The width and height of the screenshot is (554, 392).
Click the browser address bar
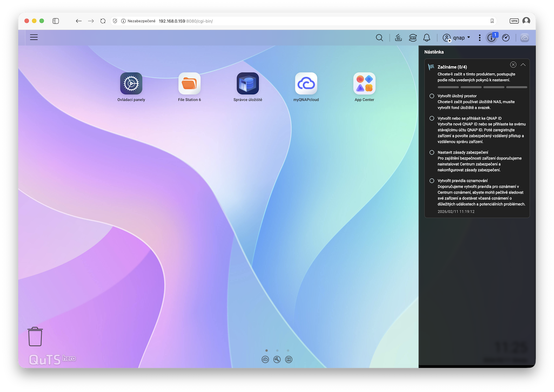[293, 21]
